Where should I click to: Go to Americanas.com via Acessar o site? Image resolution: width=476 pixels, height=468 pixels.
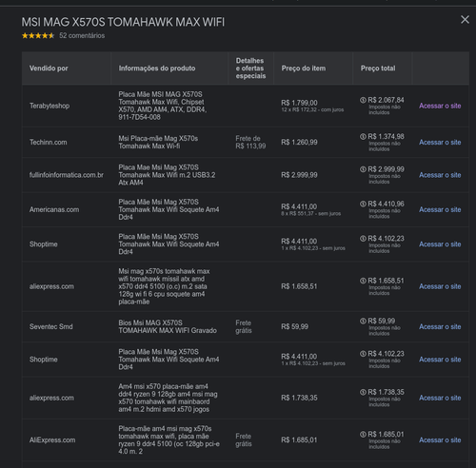(x=440, y=209)
